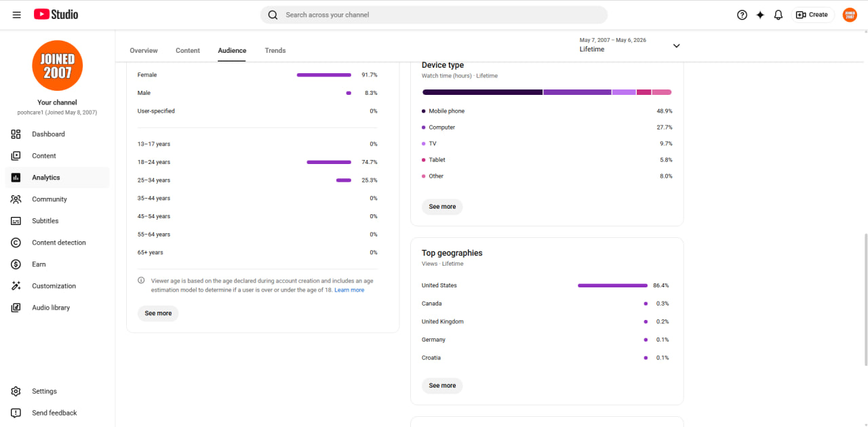Click the Dashboard icon in the sidebar
Screen dimensions: 868x427
16,134
